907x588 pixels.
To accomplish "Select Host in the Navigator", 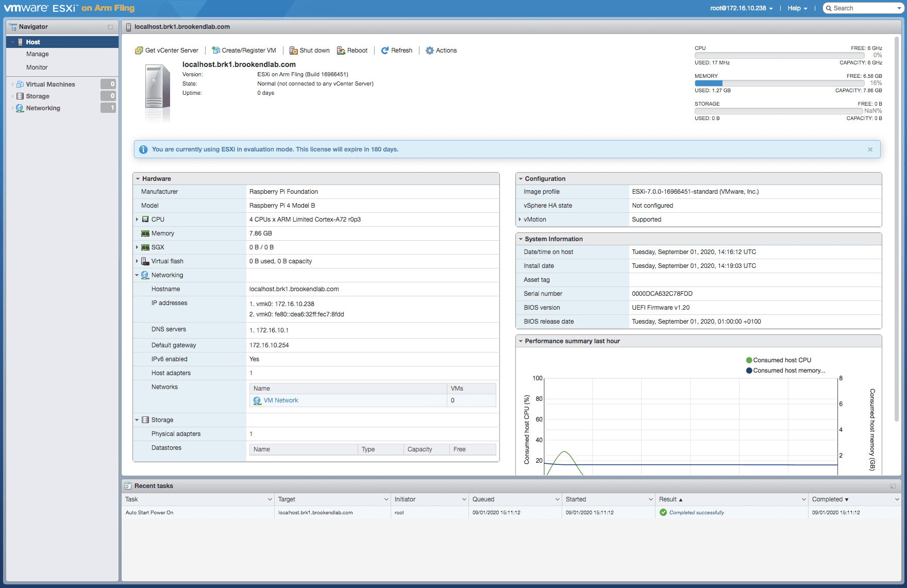I will pyautogui.click(x=62, y=42).
